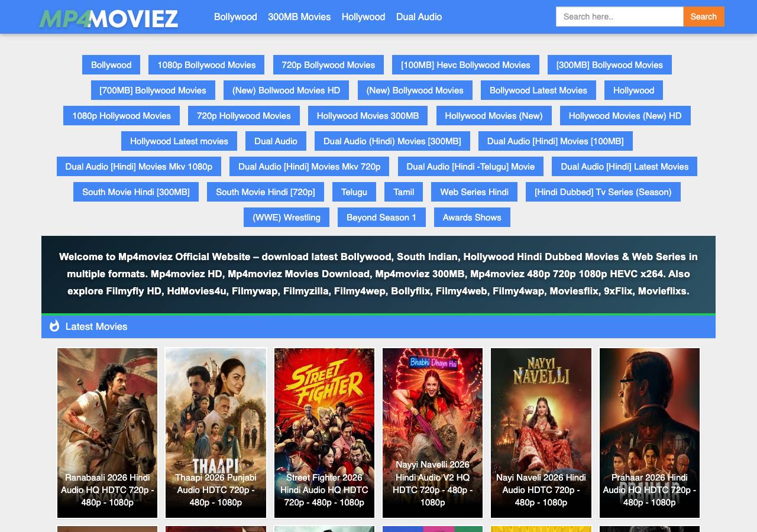Select the Tamil category tag

pyautogui.click(x=404, y=192)
